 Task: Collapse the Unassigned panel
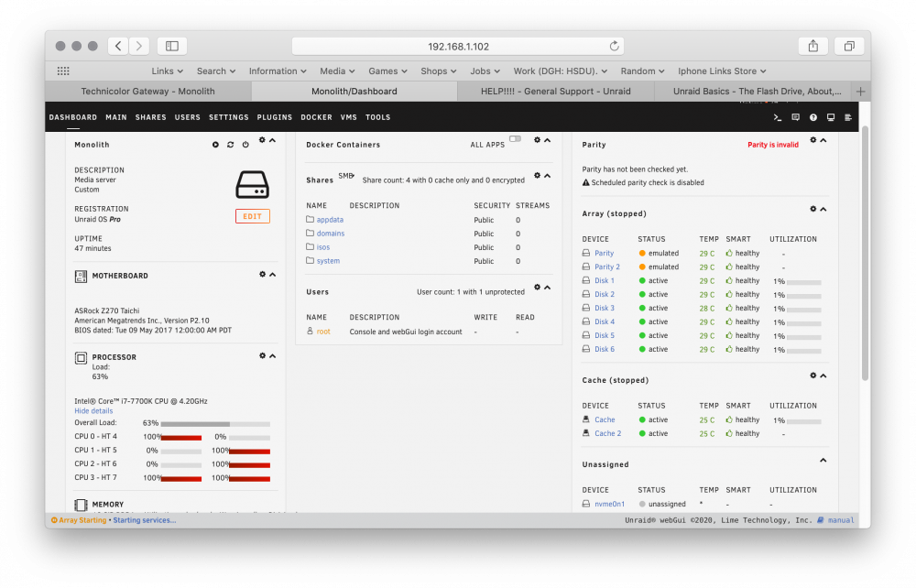(823, 460)
